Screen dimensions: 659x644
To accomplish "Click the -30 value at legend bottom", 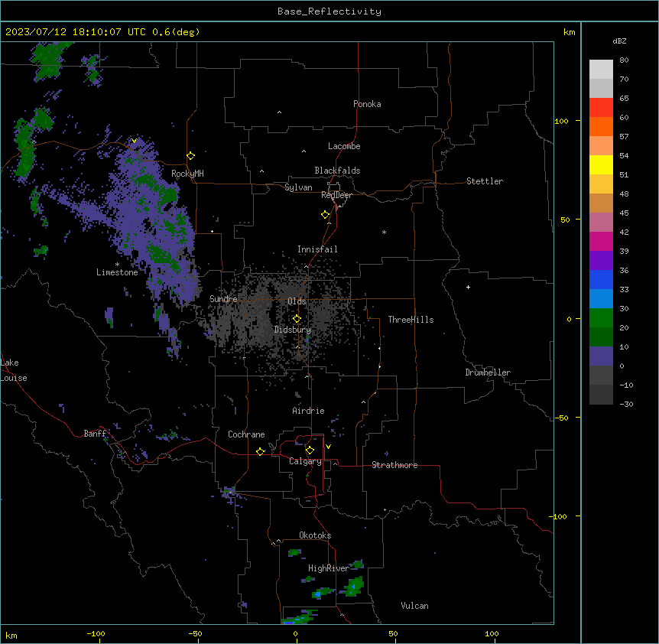I will (x=626, y=404).
